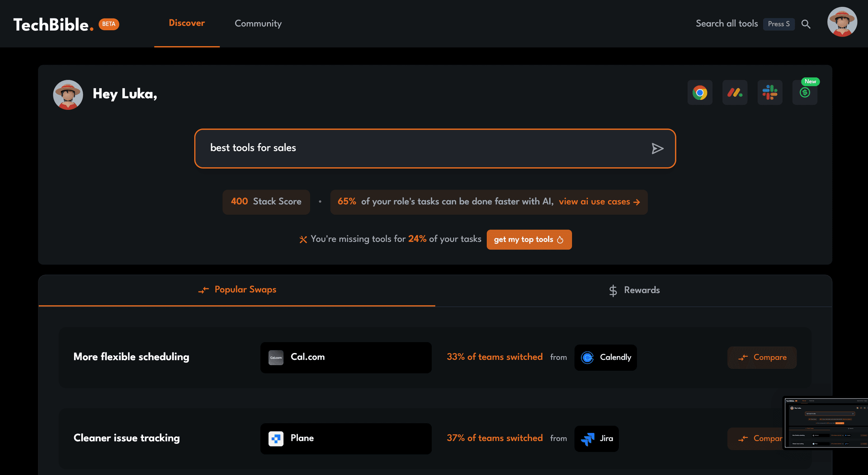The image size is (868, 475).
Task: Click the Cal.com logo icon
Action: click(276, 357)
